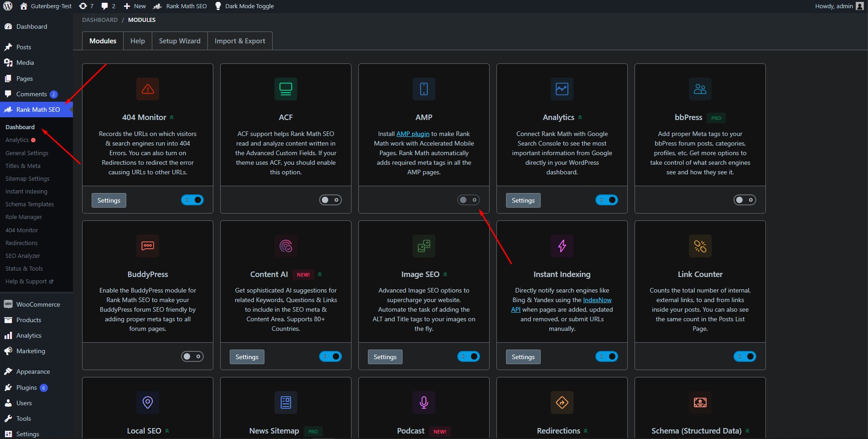The image size is (868, 439).
Task: Click the bbPress users icon
Action: [x=700, y=89]
